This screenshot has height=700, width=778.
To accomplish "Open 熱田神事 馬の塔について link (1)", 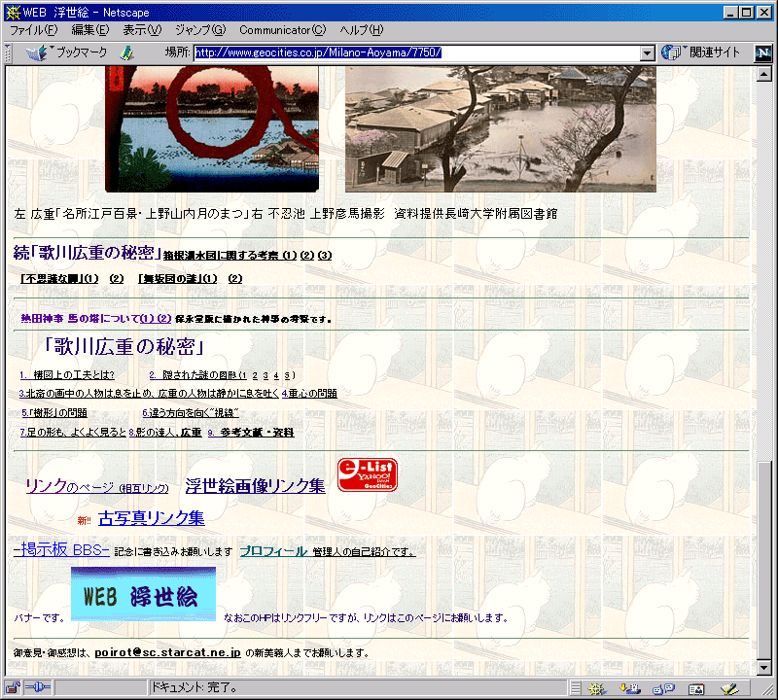I will pyautogui.click(x=148, y=319).
